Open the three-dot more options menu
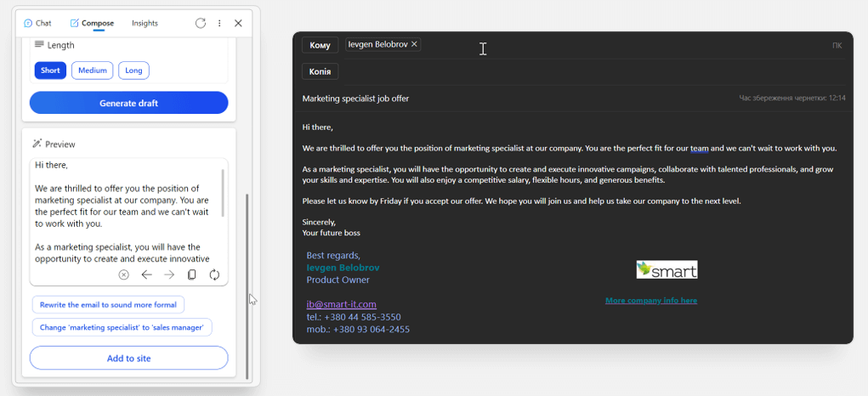Viewport: 868px width, 396px height. click(x=219, y=23)
